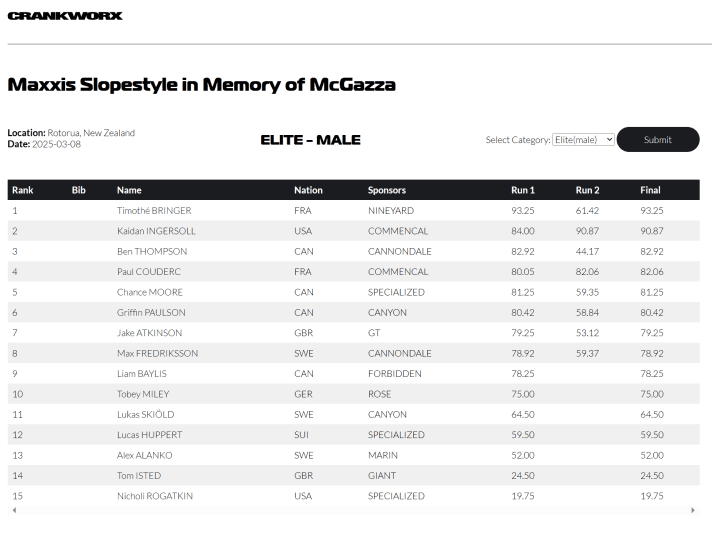Click the Crankworx logo
712x540 pixels.
click(x=65, y=16)
